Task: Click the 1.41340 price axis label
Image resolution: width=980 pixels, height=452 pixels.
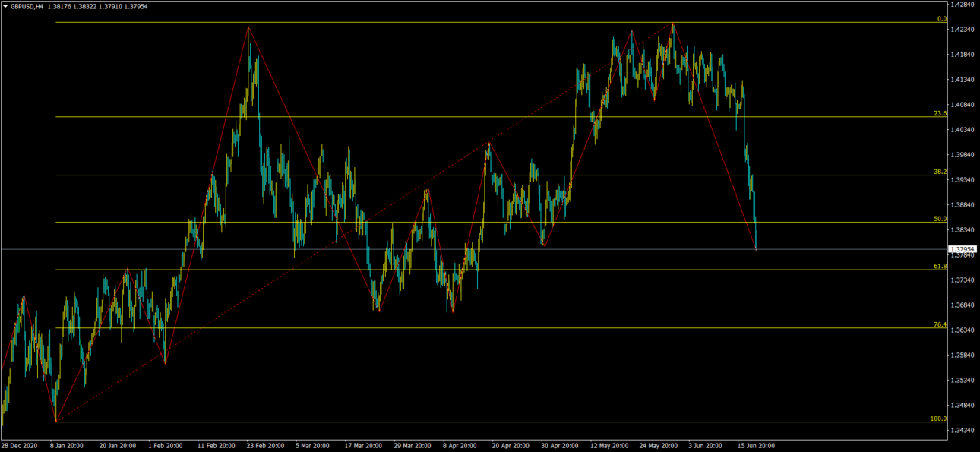Action: (x=963, y=80)
